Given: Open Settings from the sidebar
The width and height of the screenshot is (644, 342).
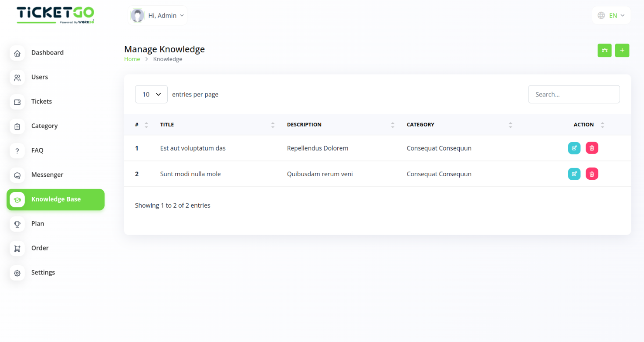Looking at the screenshot, I should (43, 272).
